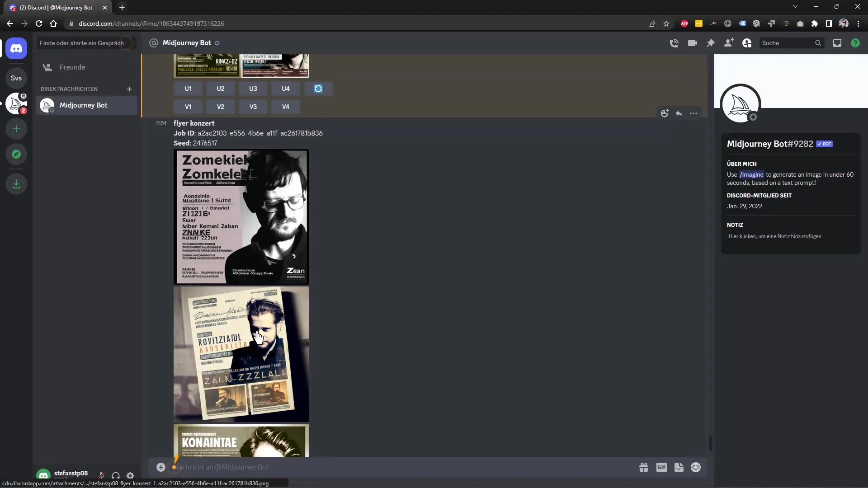Click the U3 upscale button

253,89
